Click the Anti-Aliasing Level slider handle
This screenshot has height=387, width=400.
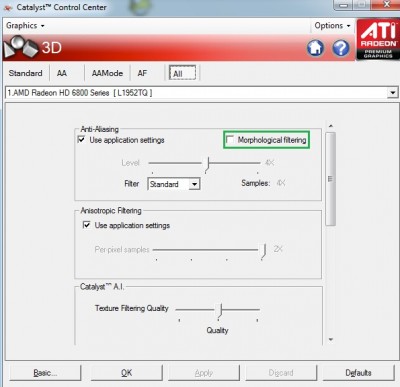click(x=207, y=165)
